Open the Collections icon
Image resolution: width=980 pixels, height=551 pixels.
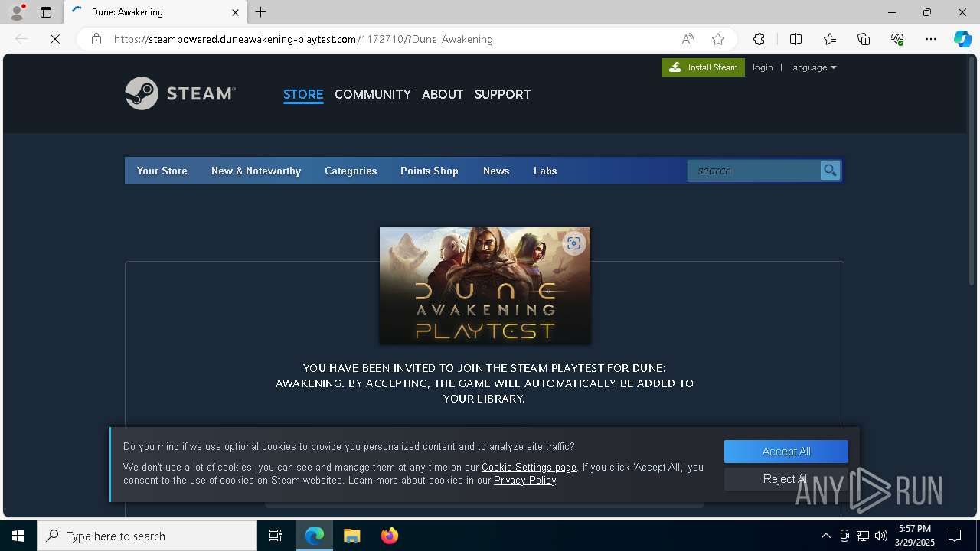pyautogui.click(x=864, y=39)
